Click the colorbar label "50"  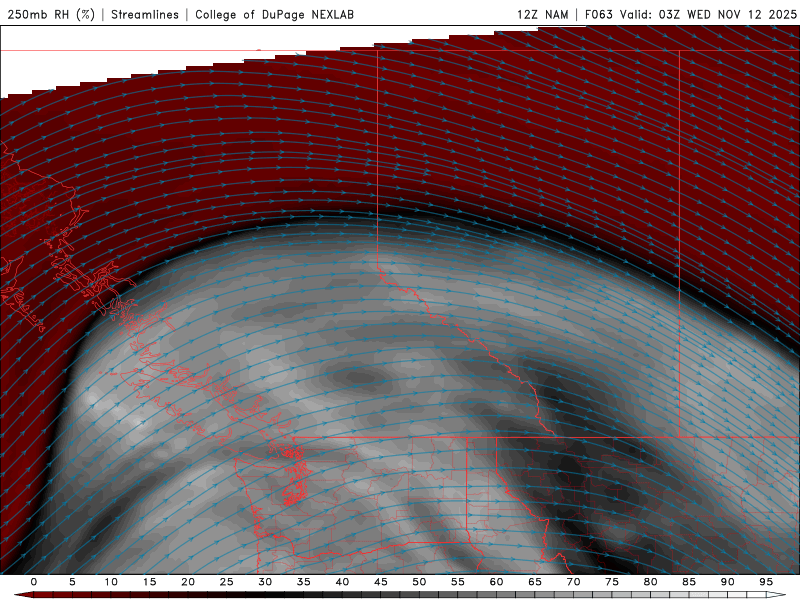[419, 582]
